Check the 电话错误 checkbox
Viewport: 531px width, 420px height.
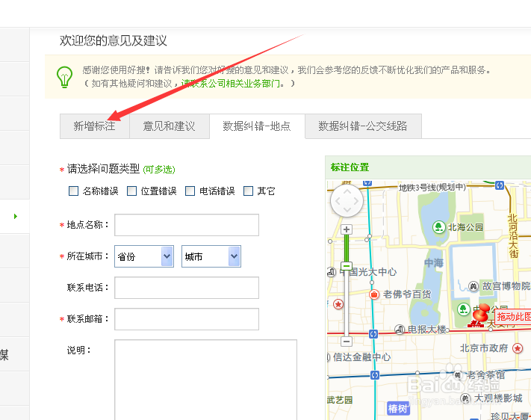pos(190,191)
